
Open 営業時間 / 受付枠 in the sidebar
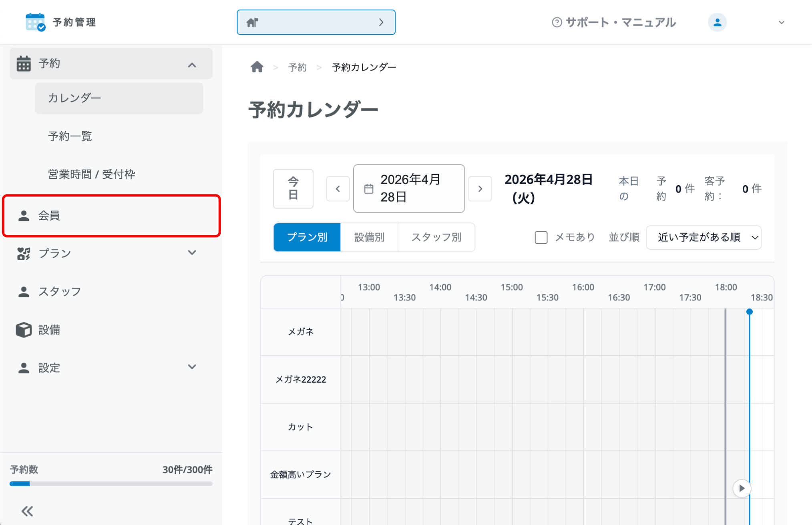[91, 174]
